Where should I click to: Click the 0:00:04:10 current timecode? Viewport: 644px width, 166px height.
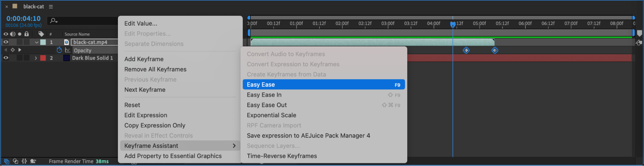pyautogui.click(x=24, y=19)
